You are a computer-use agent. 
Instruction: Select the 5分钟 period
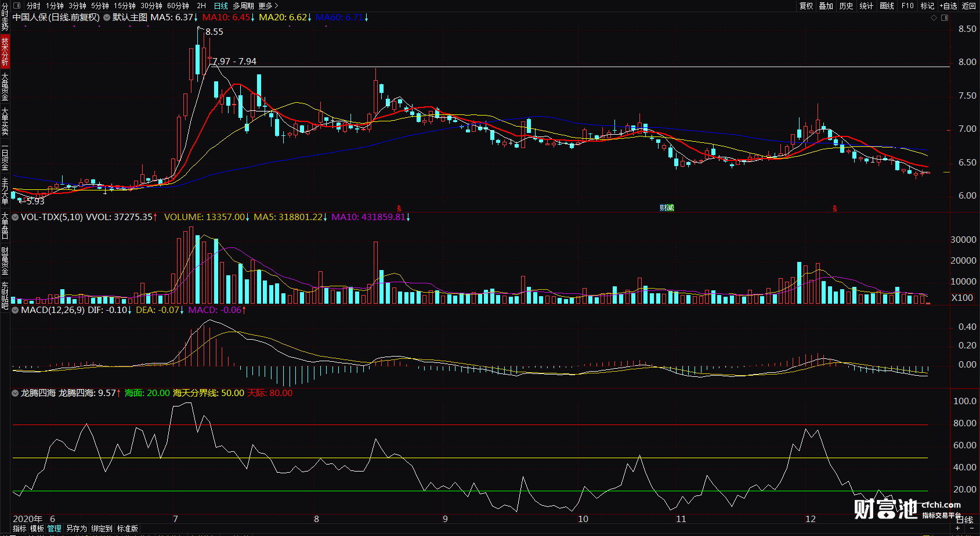[x=100, y=6]
